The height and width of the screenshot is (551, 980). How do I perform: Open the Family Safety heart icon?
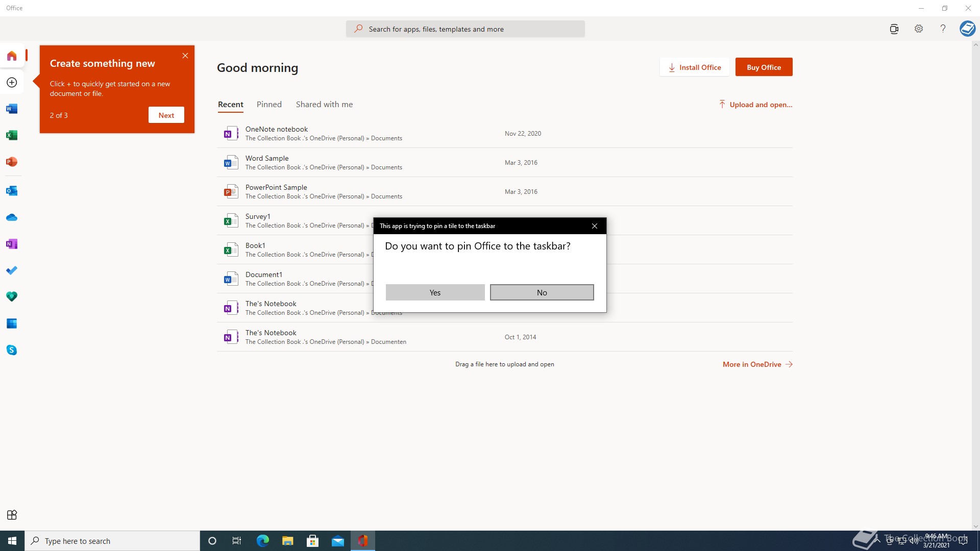click(x=12, y=297)
